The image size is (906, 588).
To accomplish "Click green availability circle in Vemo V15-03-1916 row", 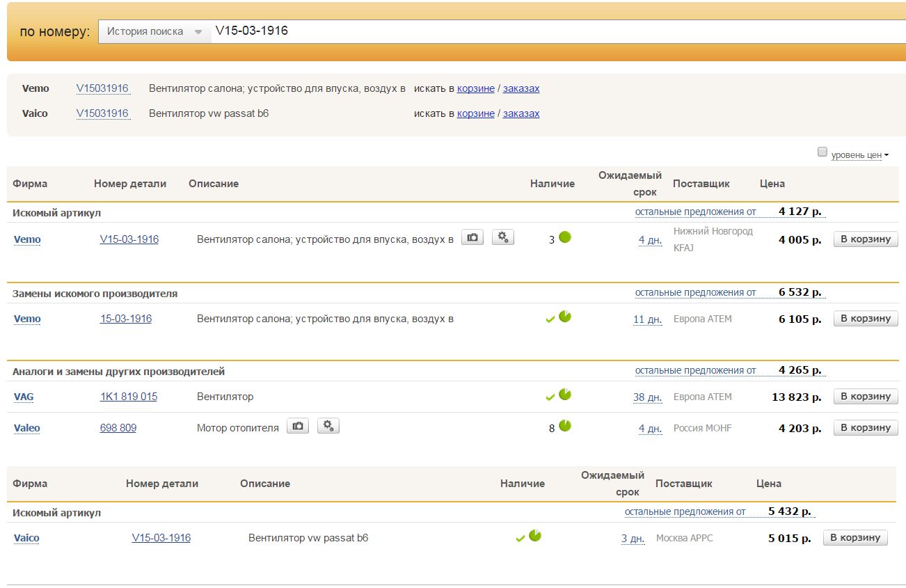I will [565, 237].
